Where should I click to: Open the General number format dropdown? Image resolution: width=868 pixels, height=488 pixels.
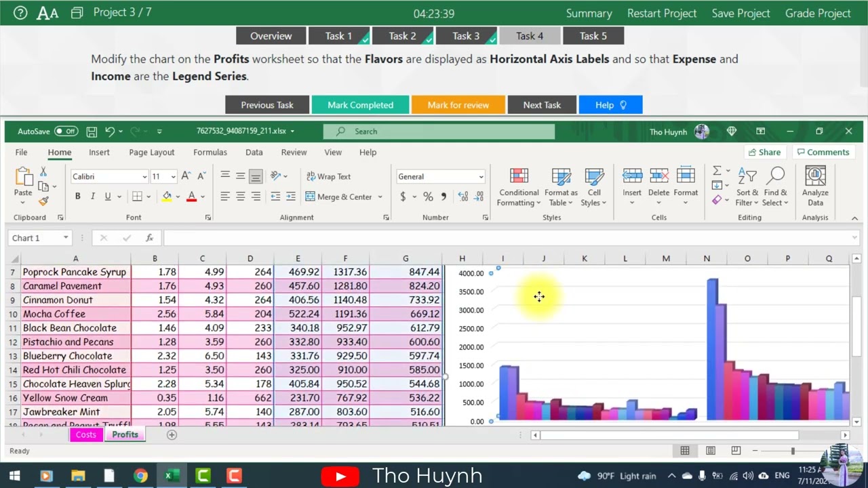(x=481, y=177)
